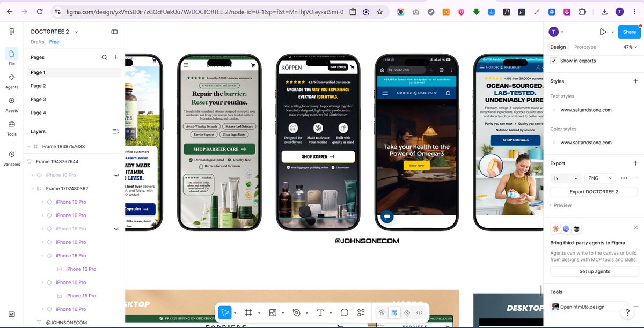Viewport: 644px width, 328px height.
Task: Open the 1x export scale dropdown
Action: (x=566, y=178)
